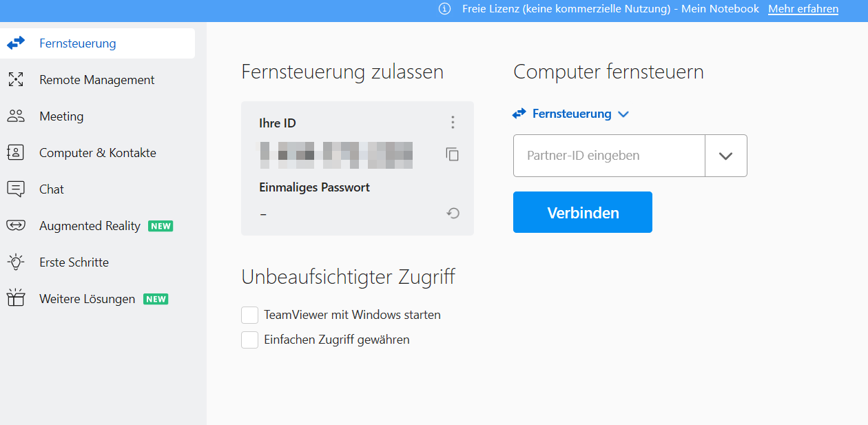Expand the Fernsteuerung connection mode dropdown
This screenshot has width=868, height=425.
(623, 114)
